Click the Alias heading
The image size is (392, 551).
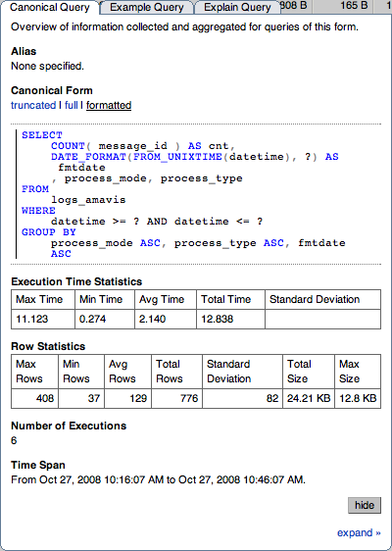(x=24, y=51)
